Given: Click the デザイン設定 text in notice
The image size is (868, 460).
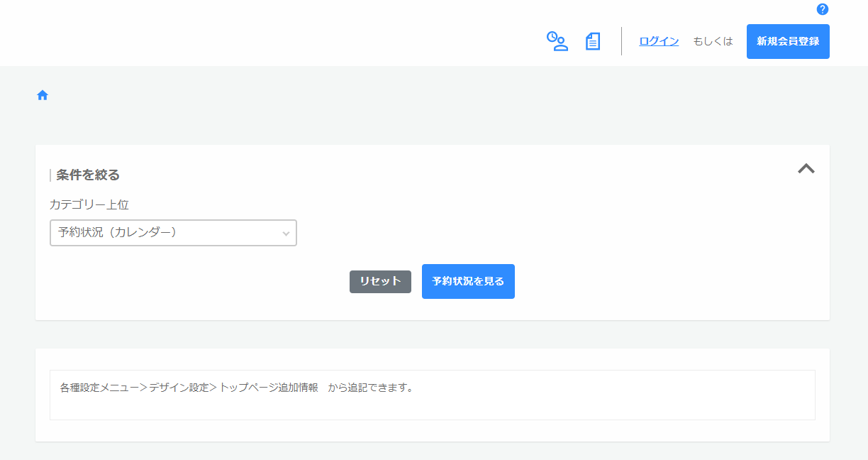Looking at the screenshot, I should 178,388.
